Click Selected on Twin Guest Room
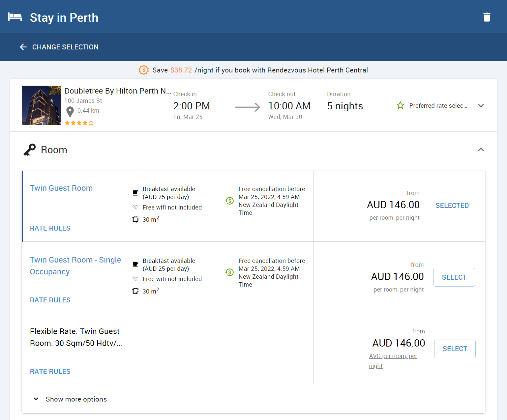507x420 pixels. click(x=452, y=206)
